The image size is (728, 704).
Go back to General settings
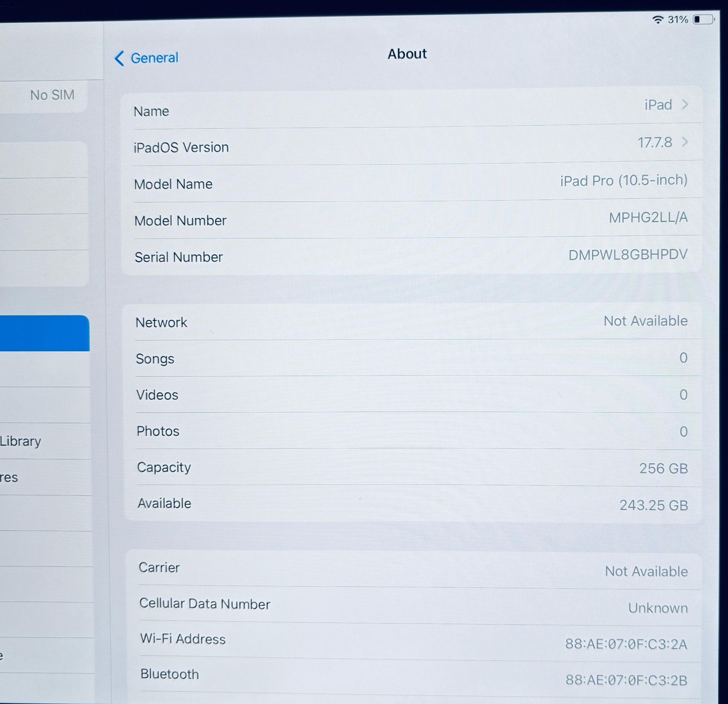[x=146, y=58]
